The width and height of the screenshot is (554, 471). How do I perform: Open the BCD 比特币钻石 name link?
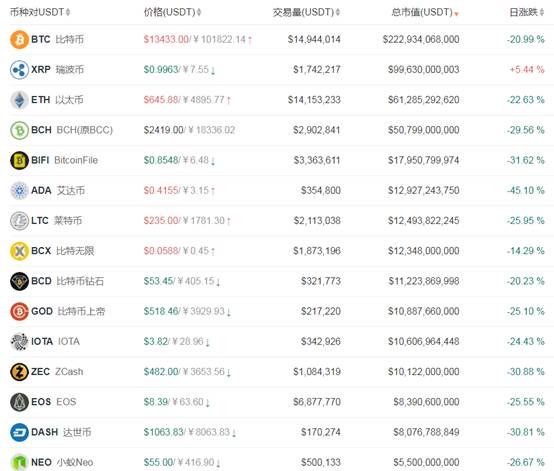tap(67, 281)
